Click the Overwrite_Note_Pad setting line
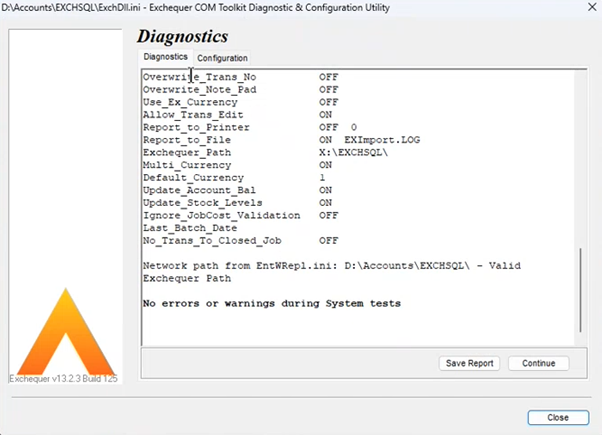The width and height of the screenshot is (602, 435). pyautogui.click(x=240, y=90)
